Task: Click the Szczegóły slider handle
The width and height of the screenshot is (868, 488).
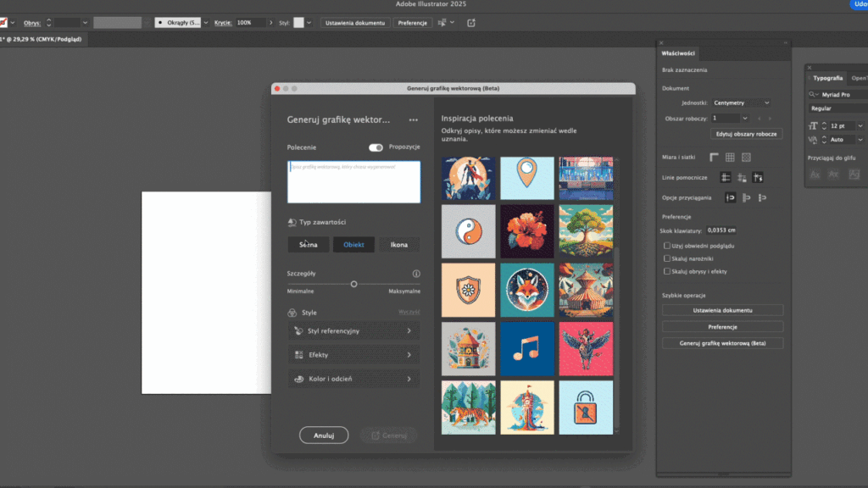Action: point(353,284)
